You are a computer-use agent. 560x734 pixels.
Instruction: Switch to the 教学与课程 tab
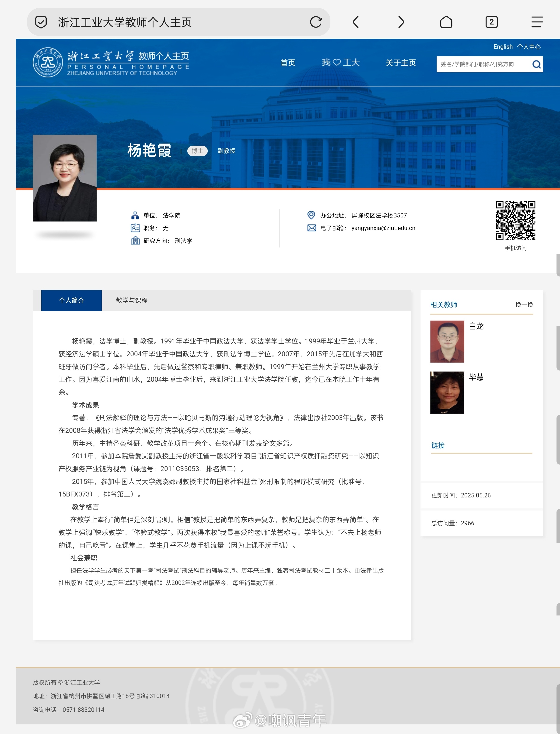click(x=132, y=300)
